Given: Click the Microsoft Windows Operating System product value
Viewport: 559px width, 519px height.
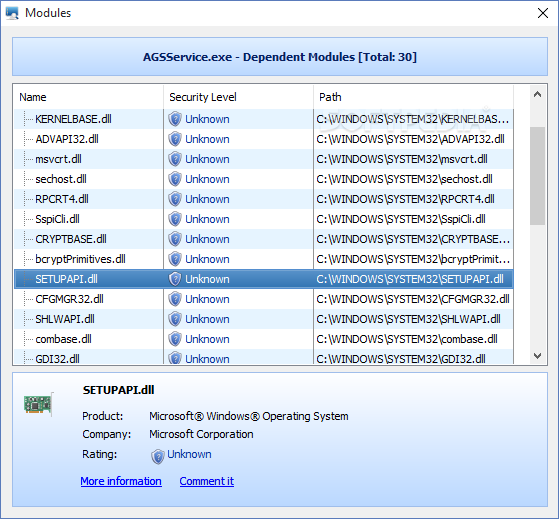Looking at the screenshot, I should (x=248, y=416).
